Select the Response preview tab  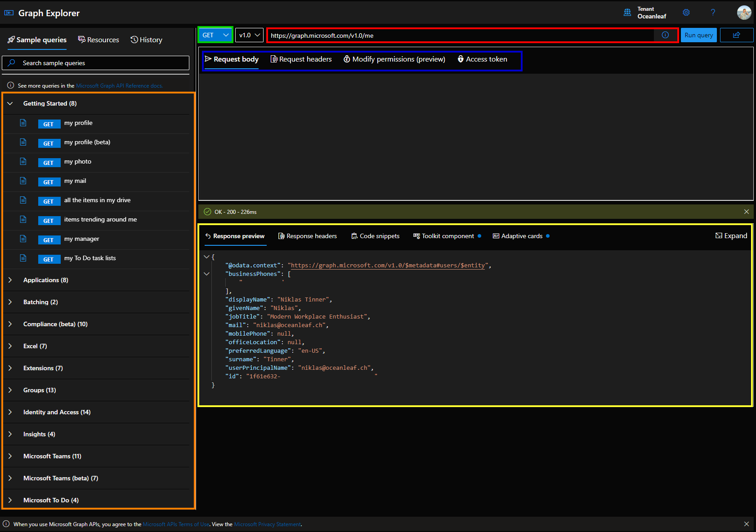235,236
